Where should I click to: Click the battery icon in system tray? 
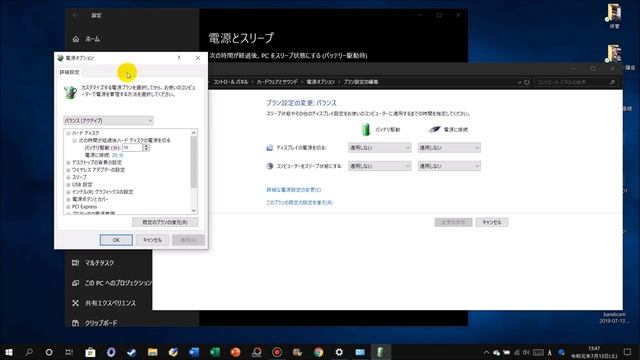(x=507, y=352)
